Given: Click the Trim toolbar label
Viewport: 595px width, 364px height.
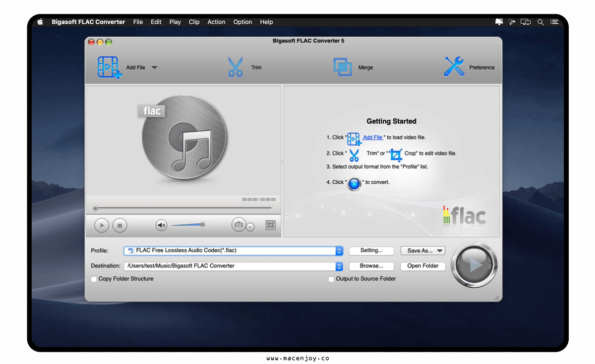Looking at the screenshot, I should 256,67.
